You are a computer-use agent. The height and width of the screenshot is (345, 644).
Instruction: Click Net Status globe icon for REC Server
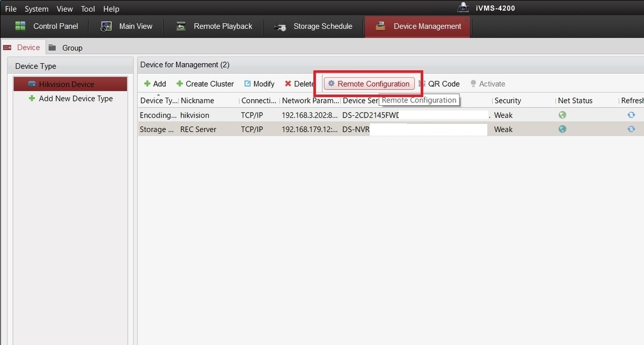(562, 129)
